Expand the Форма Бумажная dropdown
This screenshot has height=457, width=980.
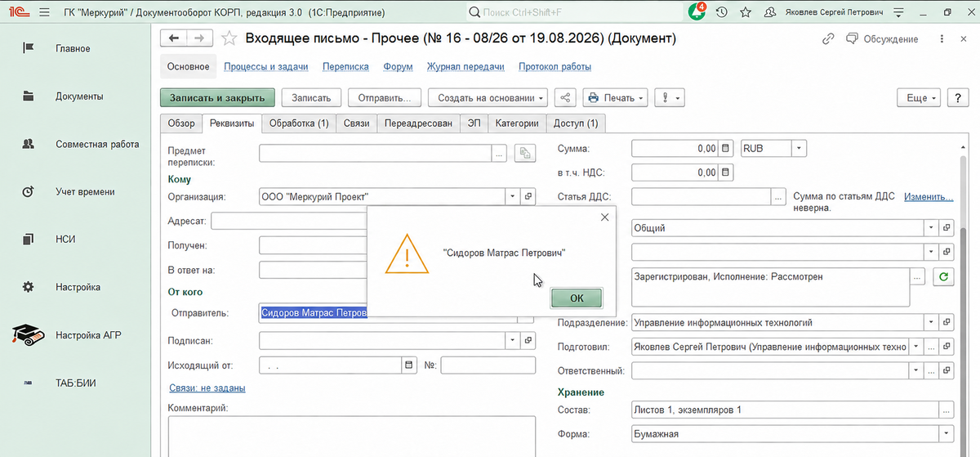click(x=947, y=434)
